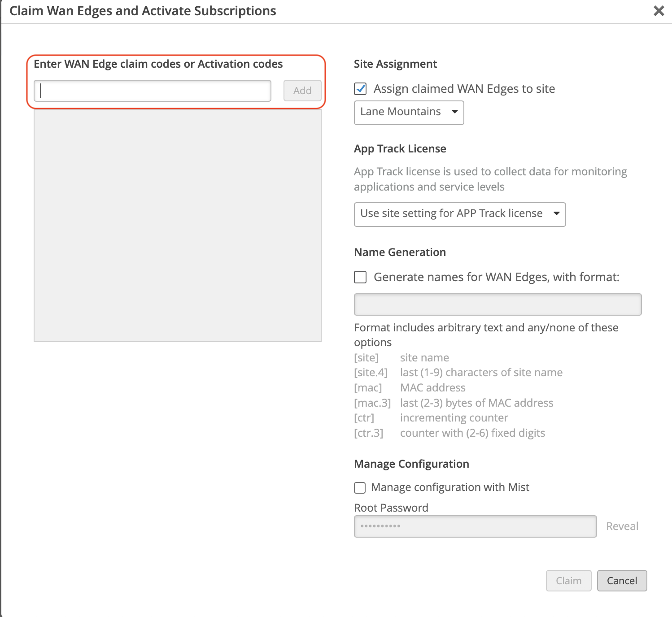Uncheck Assign claimed WAN Edges to site
The width and height of the screenshot is (672, 617).
[360, 89]
